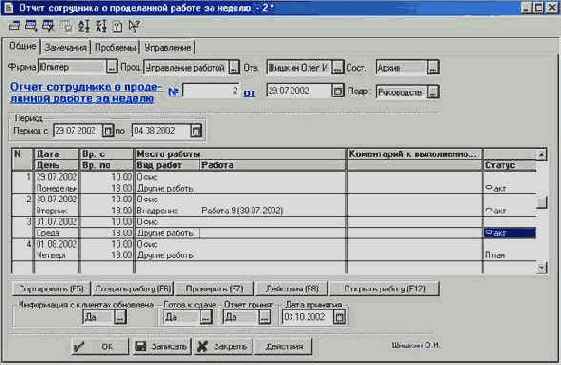This screenshot has width=561, height=365.
Task: Click the Записать button
Action: [x=162, y=346]
